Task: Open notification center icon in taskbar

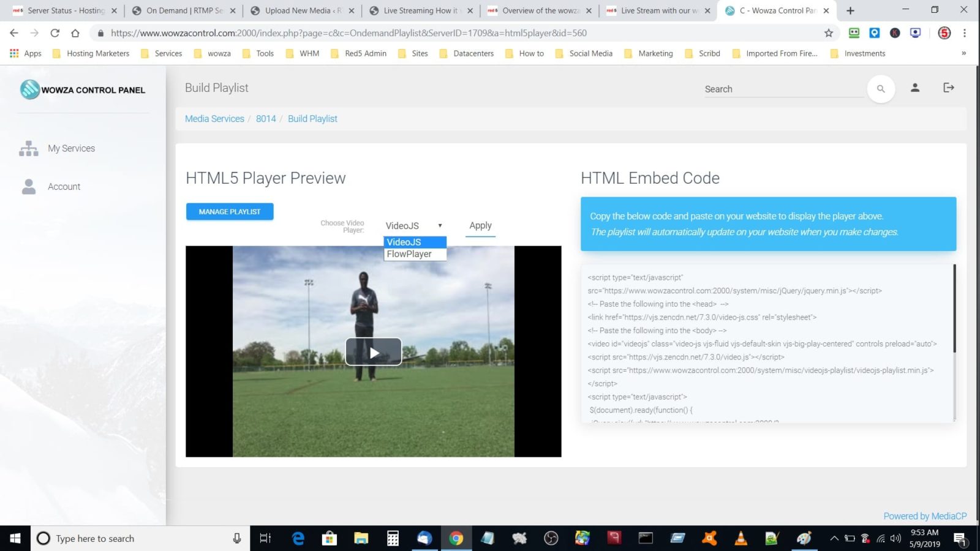Action: pos(960,539)
